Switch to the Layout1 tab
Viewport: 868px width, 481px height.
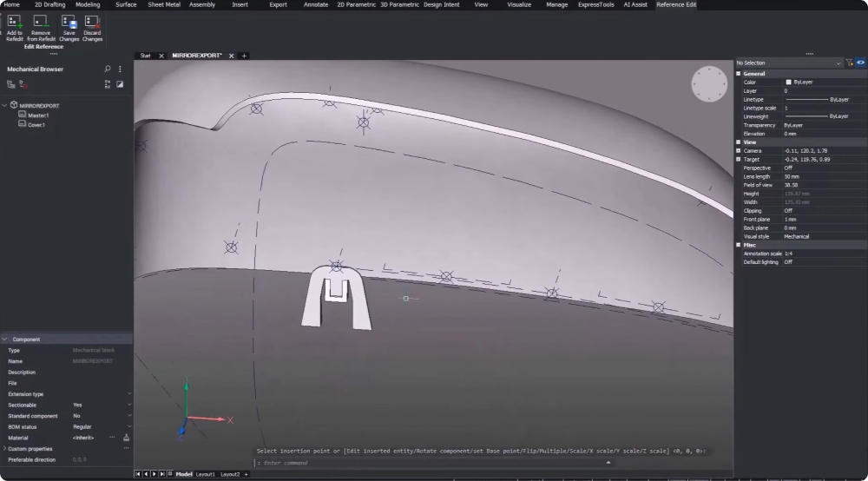tap(206, 474)
